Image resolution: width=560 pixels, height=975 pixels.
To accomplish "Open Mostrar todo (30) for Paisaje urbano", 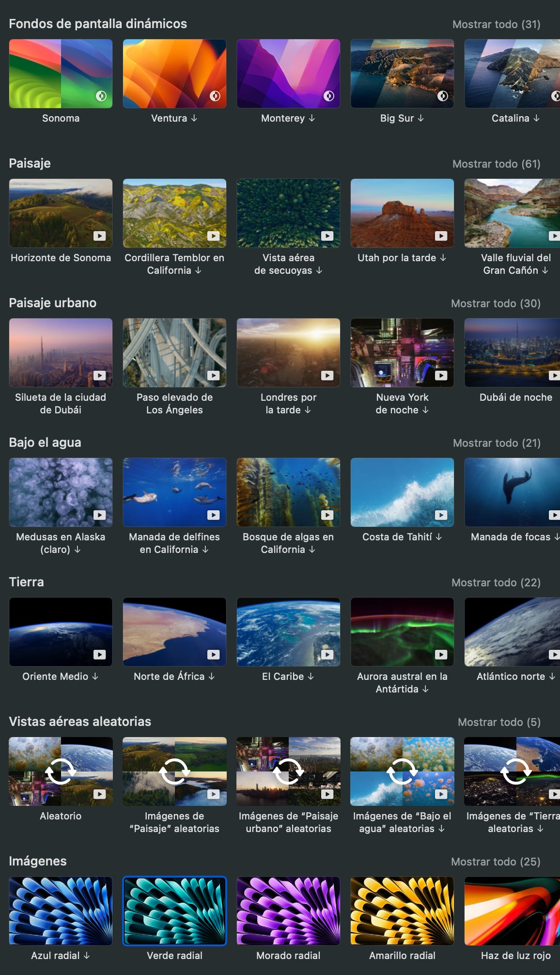I will [x=496, y=303].
